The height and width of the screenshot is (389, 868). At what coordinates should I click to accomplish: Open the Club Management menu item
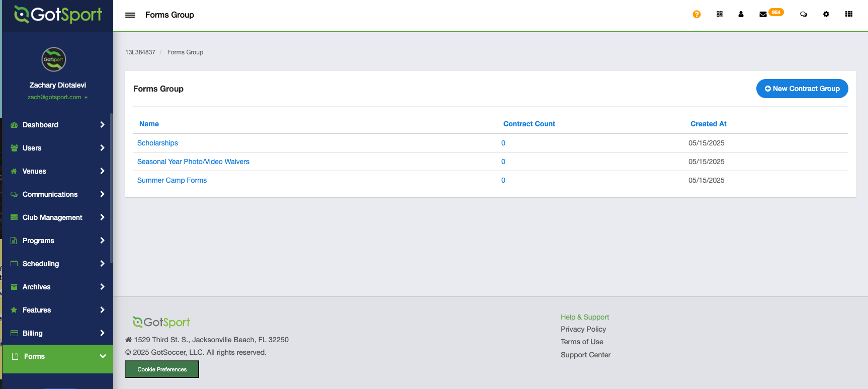click(57, 217)
